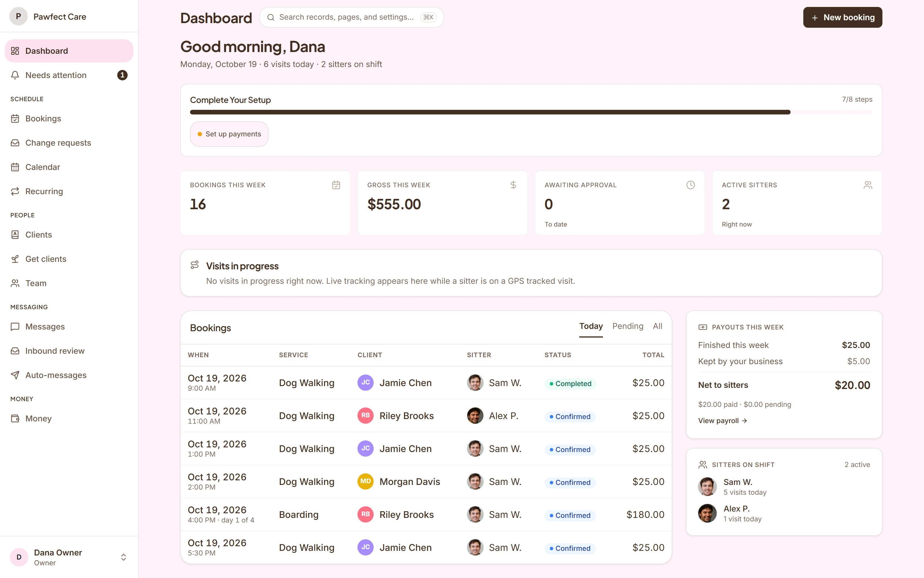Image resolution: width=924 pixels, height=578 pixels.
Task: Click the Completed status badge
Action: [570, 384]
